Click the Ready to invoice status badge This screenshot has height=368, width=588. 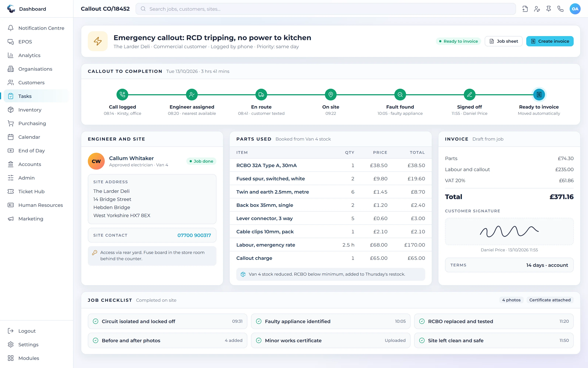[x=458, y=41]
